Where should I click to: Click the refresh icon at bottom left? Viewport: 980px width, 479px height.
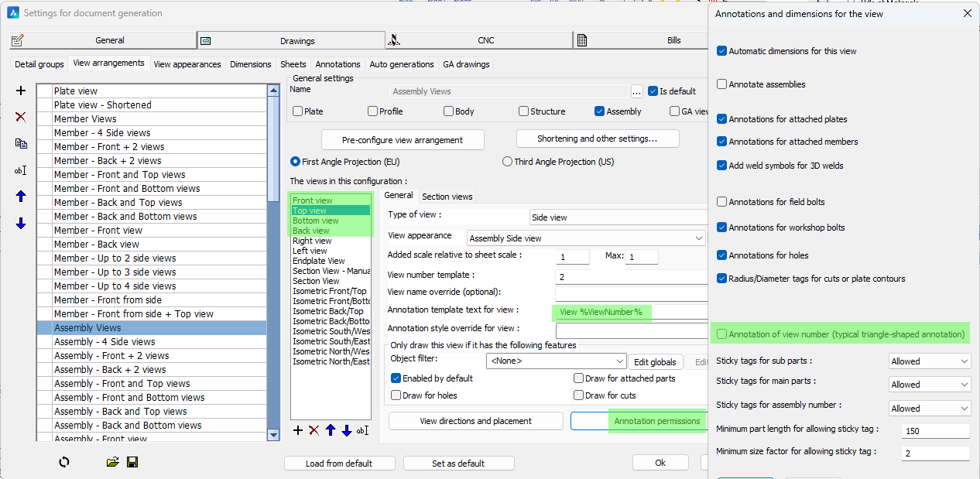pyautogui.click(x=64, y=462)
